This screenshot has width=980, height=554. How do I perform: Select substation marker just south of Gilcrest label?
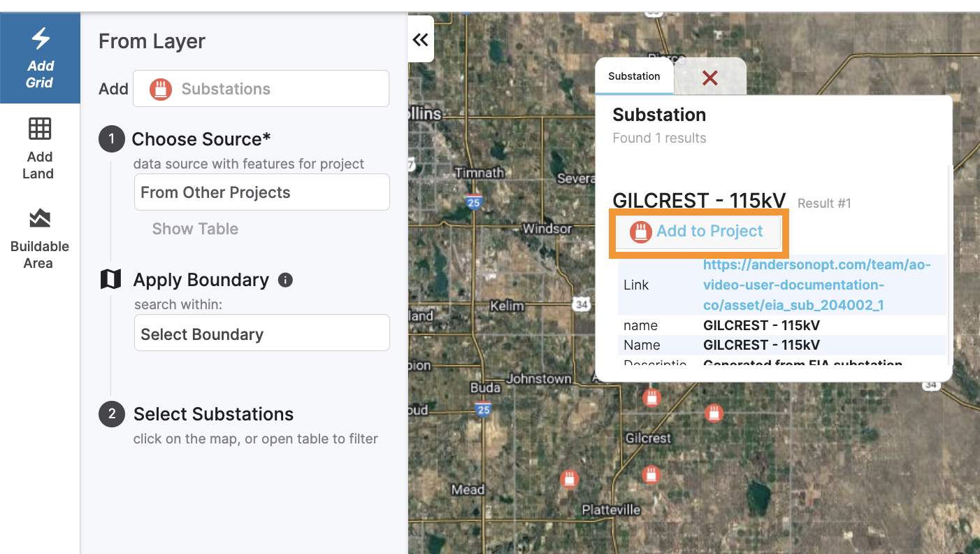[x=651, y=475]
